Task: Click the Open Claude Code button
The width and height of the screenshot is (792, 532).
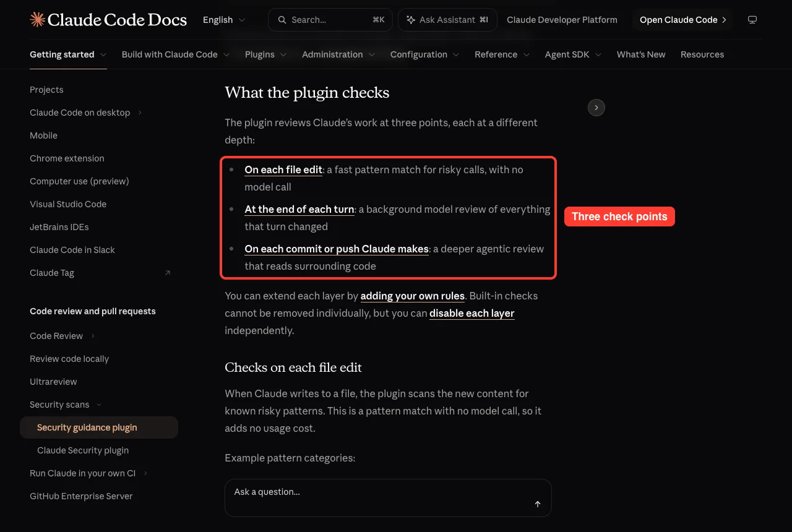Action: point(682,20)
